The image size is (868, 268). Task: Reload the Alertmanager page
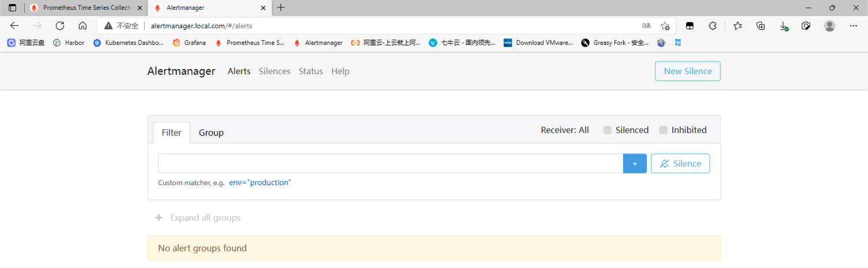coord(60,26)
